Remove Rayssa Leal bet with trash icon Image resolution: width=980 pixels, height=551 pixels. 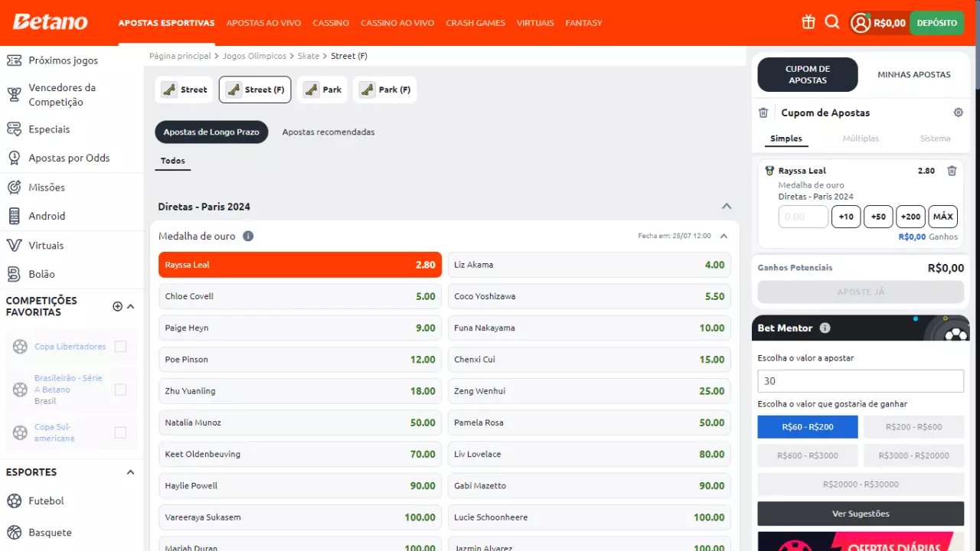coord(952,171)
